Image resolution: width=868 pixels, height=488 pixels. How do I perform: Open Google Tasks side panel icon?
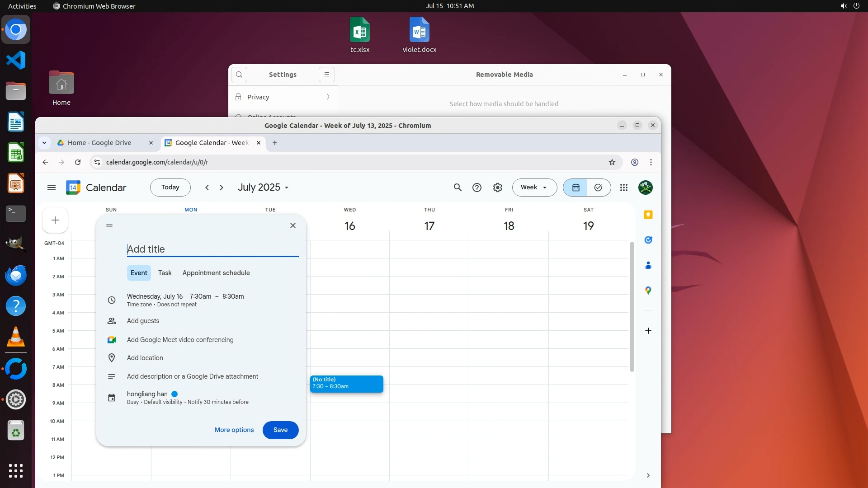(x=648, y=240)
